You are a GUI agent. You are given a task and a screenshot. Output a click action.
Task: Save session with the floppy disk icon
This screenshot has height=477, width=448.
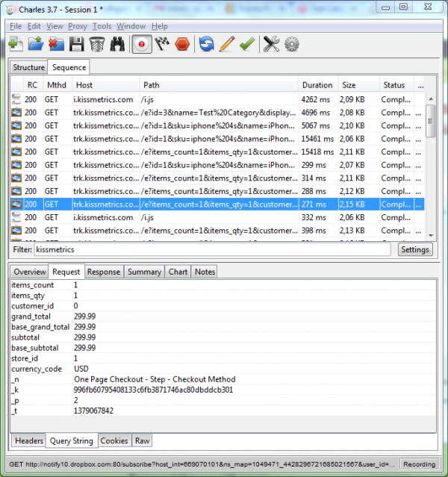tap(77, 44)
